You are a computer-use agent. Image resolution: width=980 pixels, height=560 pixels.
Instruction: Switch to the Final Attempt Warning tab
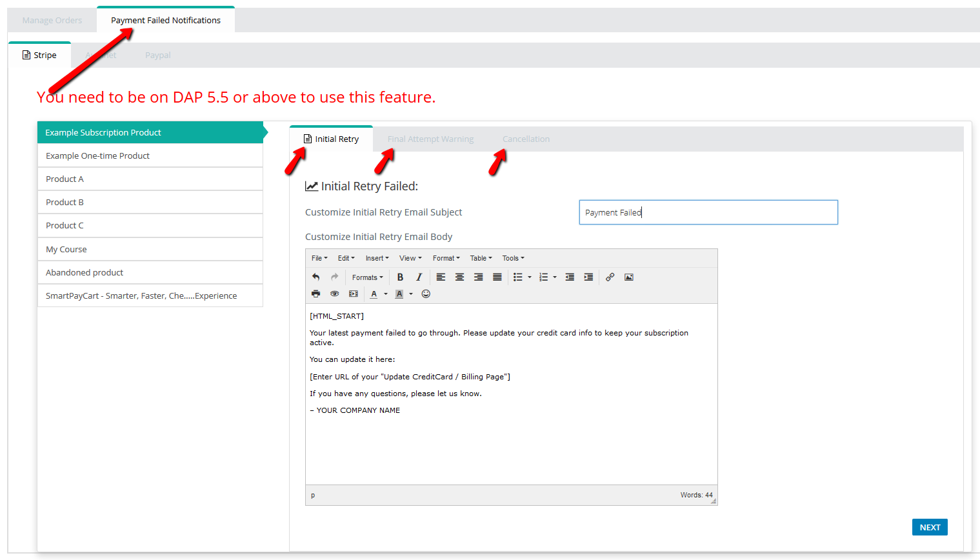coord(430,139)
